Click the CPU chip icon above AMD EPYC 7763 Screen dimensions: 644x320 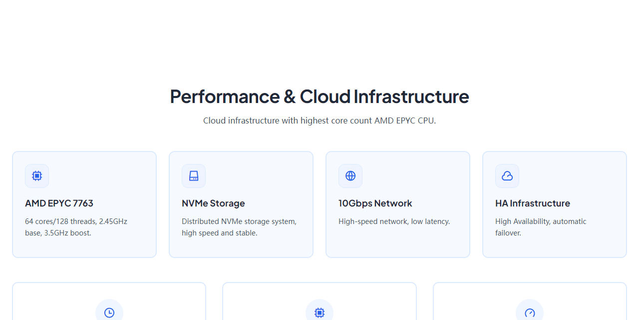click(37, 176)
